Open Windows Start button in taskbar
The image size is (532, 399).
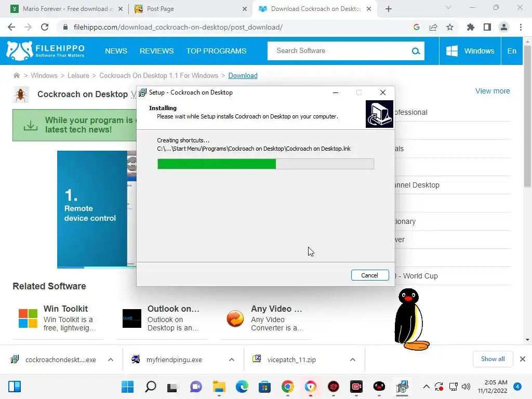pyautogui.click(x=128, y=387)
